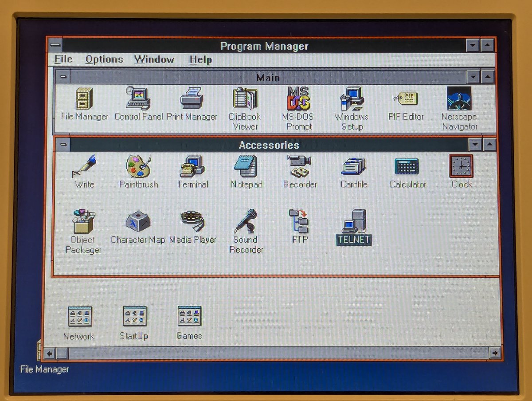Select the Character Map icon

click(138, 221)
